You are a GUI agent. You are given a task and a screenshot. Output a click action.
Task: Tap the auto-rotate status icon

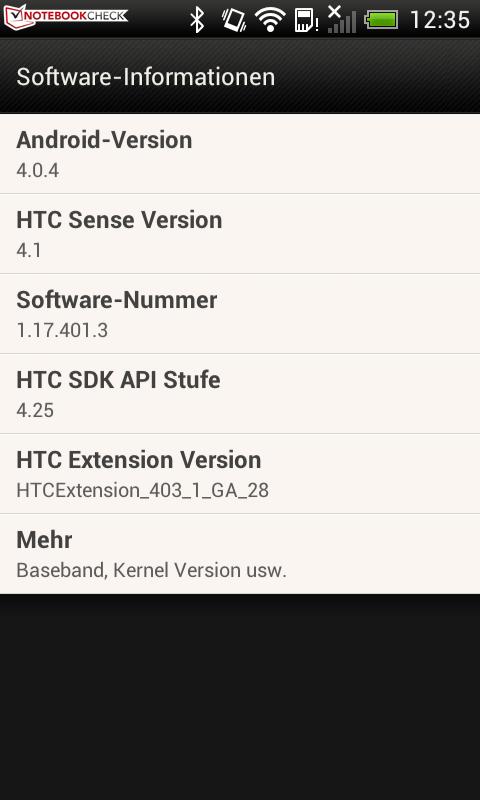tap(234, 20)
